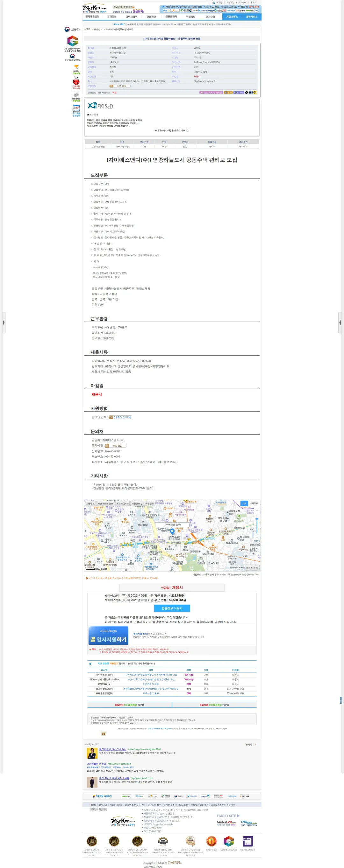Open the 전체채용정보 menu
The height and width of the screenshot is (868, 344).
[x=92, y=17]
